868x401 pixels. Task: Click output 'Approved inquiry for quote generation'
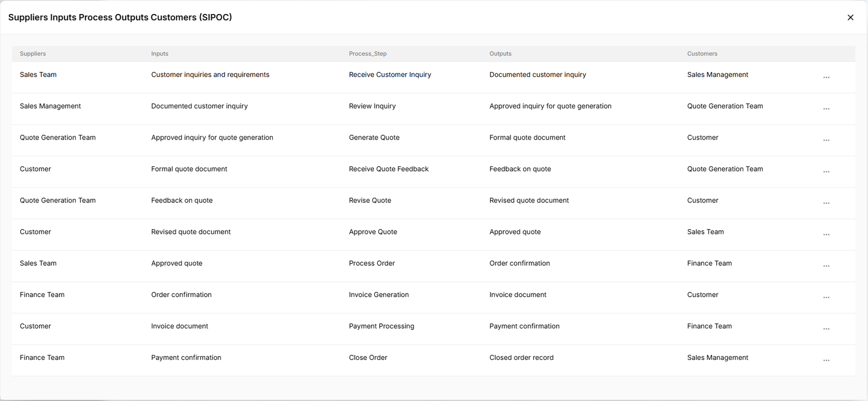point(550,106)
